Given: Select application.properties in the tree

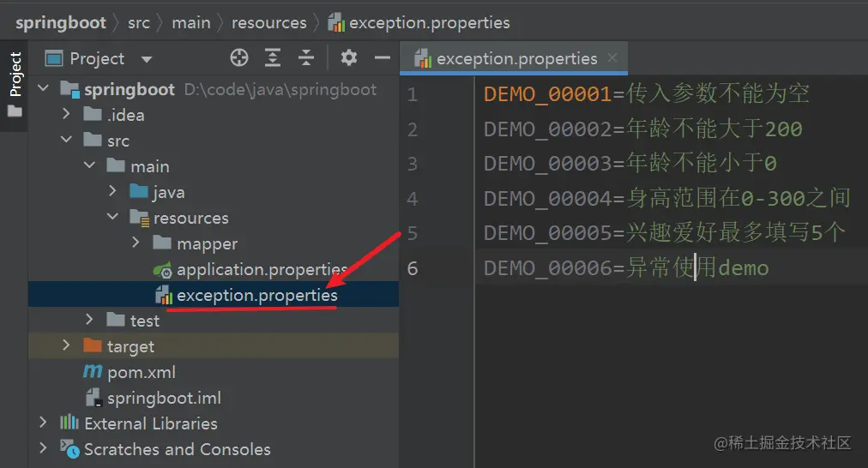Looking at the screenshot, I should coord(261,270).
